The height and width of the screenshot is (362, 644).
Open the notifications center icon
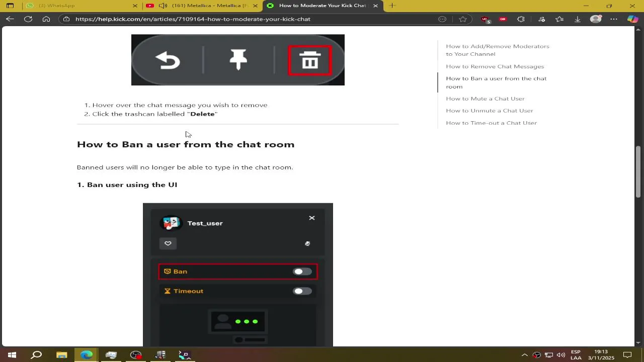coord(627,355)
